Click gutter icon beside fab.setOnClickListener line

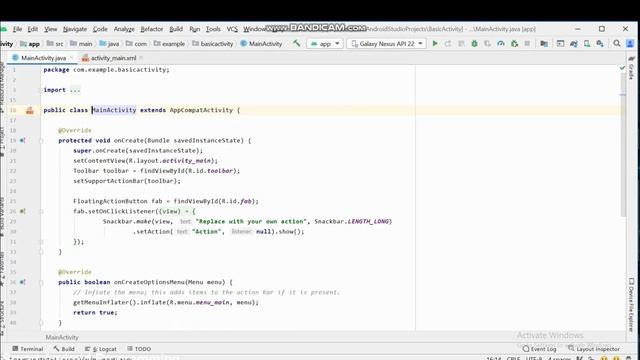pyautogui.click(x=23, y=211)
